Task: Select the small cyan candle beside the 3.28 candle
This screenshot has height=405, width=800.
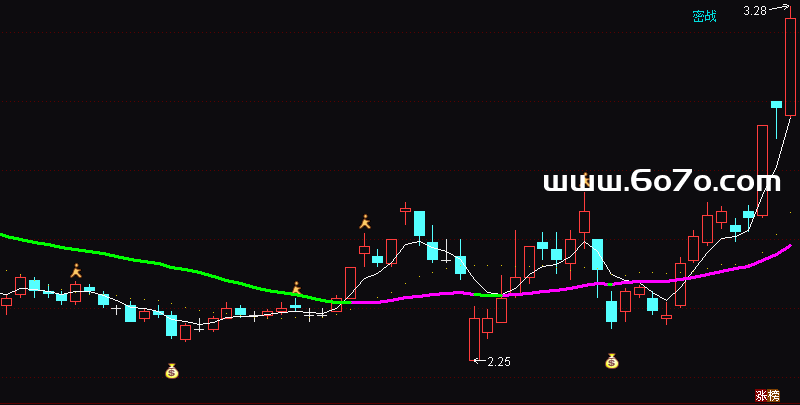Action: pyautogui.click(x=776, y=105)
